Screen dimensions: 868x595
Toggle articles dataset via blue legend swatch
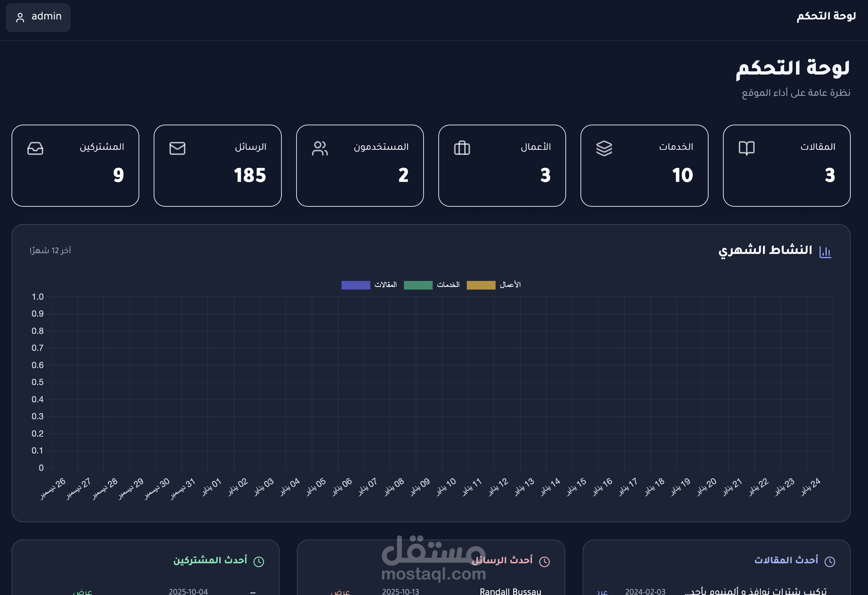click(356, 285)
